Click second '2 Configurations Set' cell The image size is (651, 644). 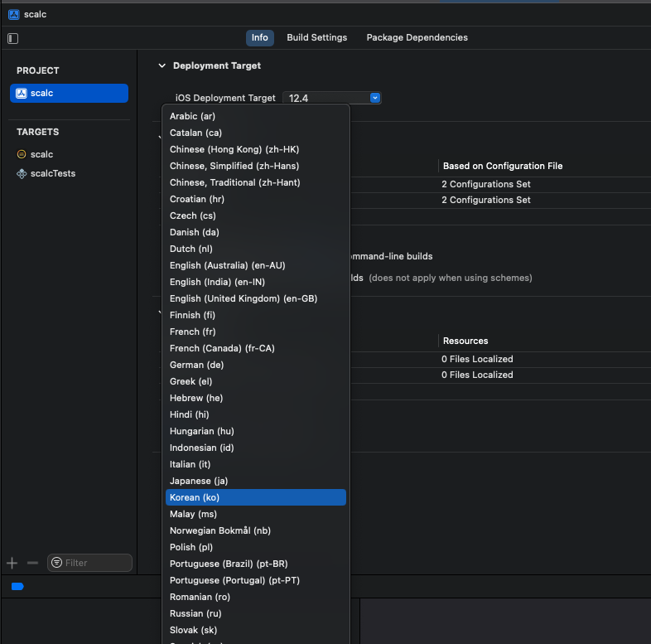click(x=485, y=201)
